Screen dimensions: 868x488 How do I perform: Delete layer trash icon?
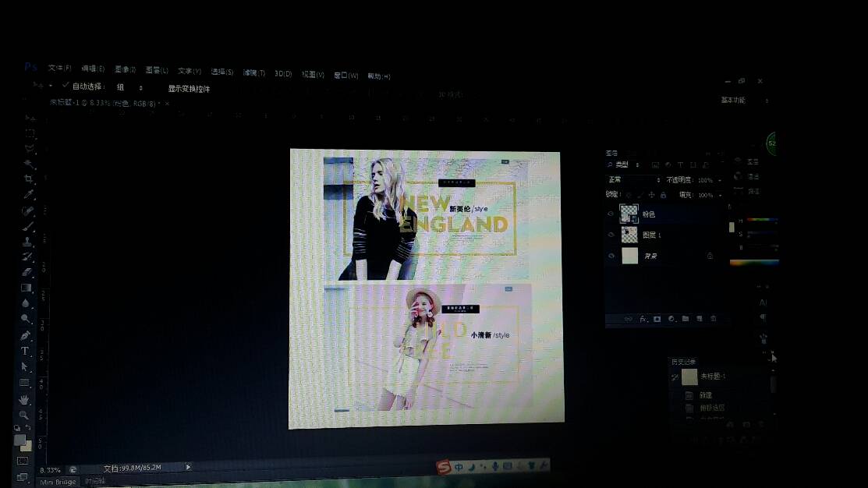(x=714, y=319)
